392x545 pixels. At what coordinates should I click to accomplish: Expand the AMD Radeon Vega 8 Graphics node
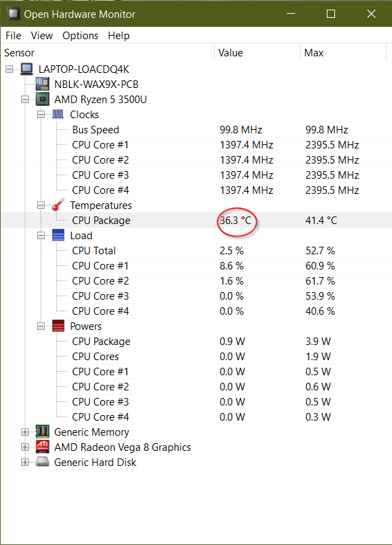[x=25, y=447]
